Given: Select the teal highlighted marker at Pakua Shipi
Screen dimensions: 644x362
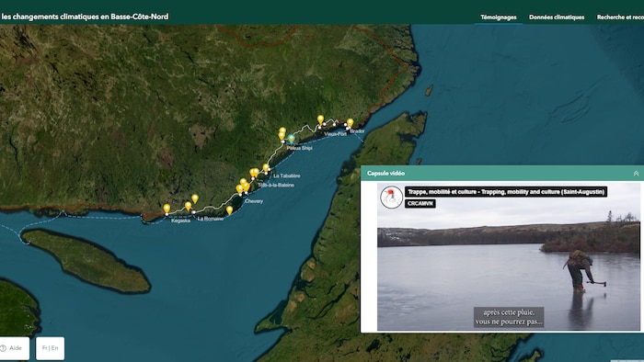Looking at the screenshot, I should click(292, 139).
